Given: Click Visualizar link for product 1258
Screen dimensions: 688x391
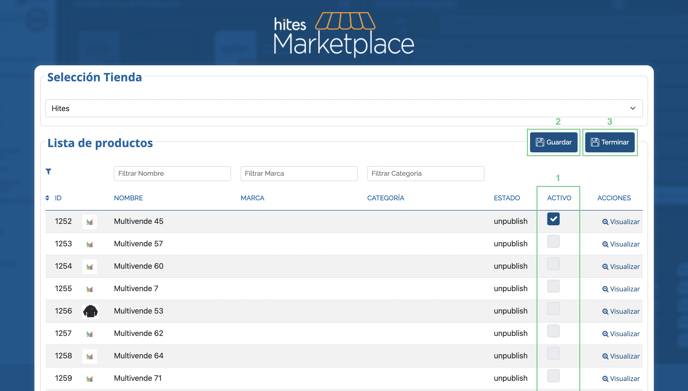Looking at the screenshot, I should click(x=620, y=356).
